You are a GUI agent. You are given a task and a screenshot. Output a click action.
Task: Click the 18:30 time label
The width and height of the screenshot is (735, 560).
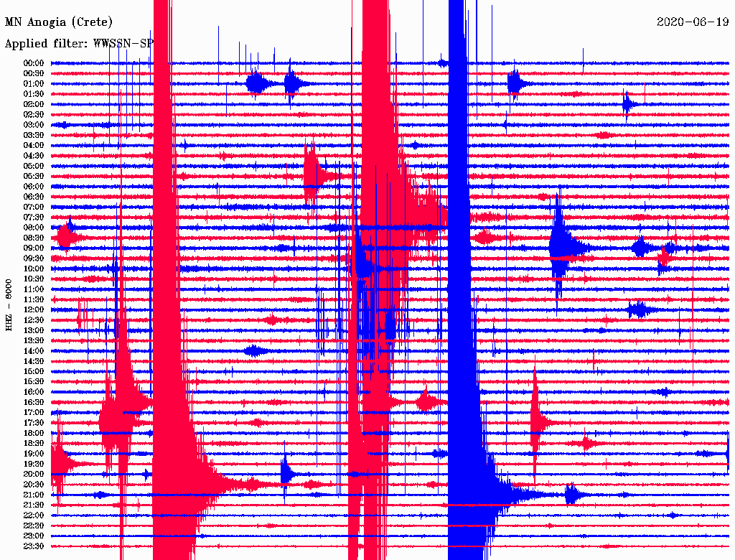pos(34,443)
